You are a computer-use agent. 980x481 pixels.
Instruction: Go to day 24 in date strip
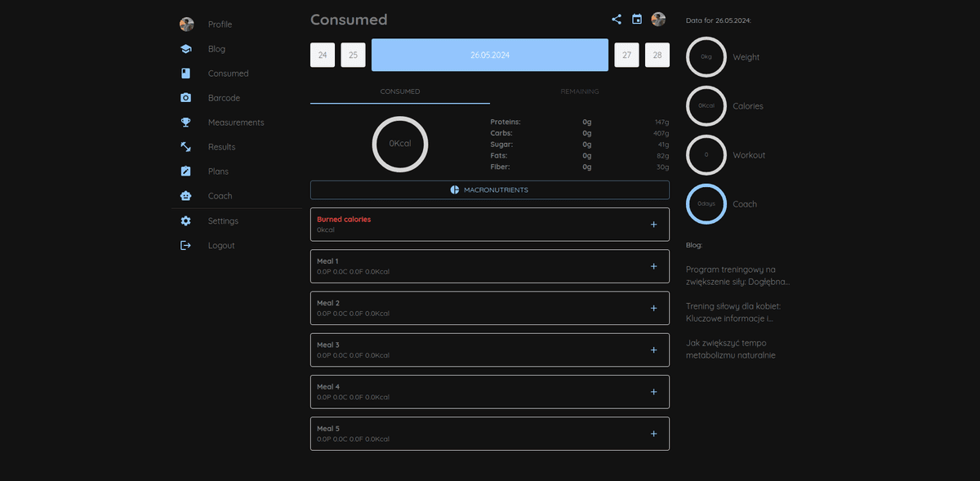[323, 56]
